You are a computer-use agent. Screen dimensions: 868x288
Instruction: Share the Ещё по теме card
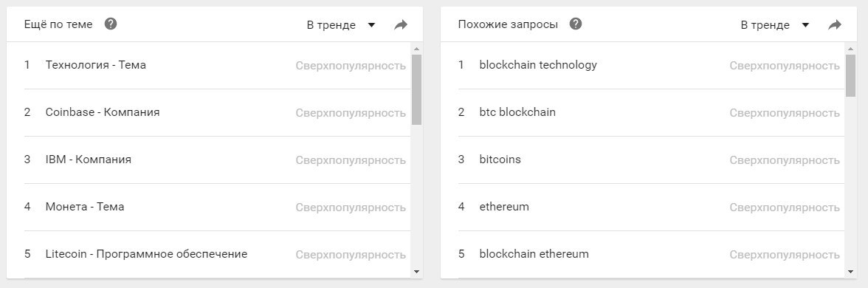pos(401,25)
